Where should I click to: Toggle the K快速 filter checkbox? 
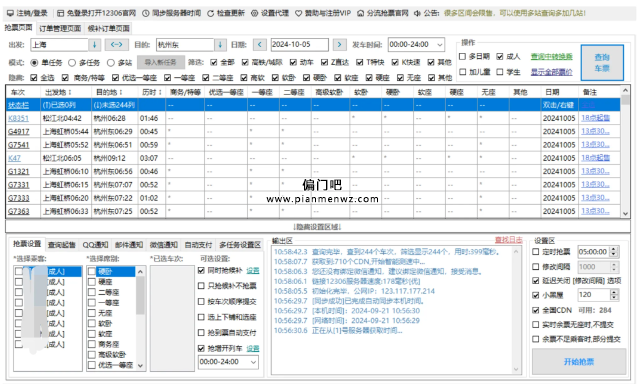coord(395,62)
